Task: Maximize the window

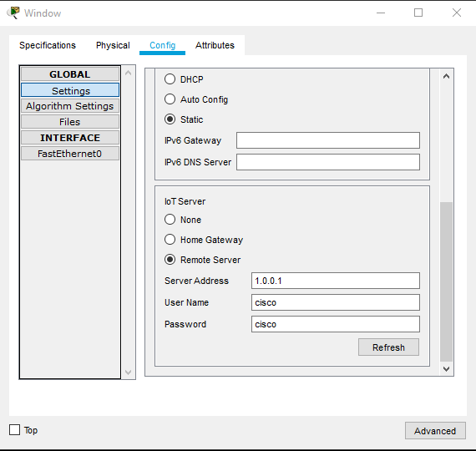Action: 418,13
